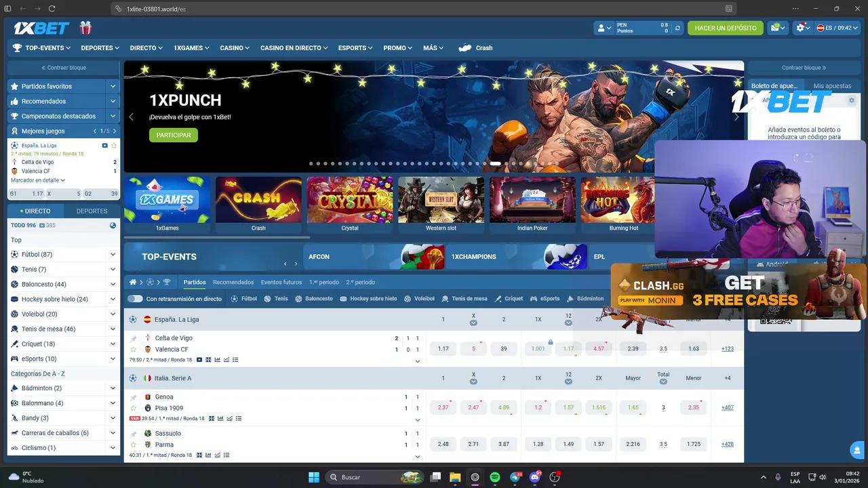Open video stream icon for Celta de Vigo match

pyautogui.click(x=199, y=360)
